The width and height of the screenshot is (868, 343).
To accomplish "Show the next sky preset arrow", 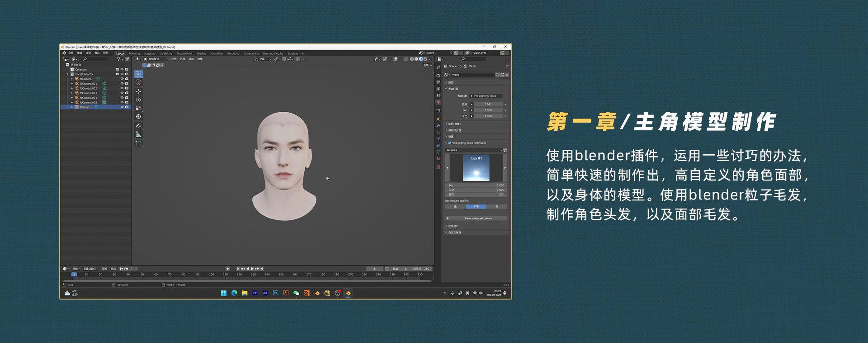I will (505, 168).
